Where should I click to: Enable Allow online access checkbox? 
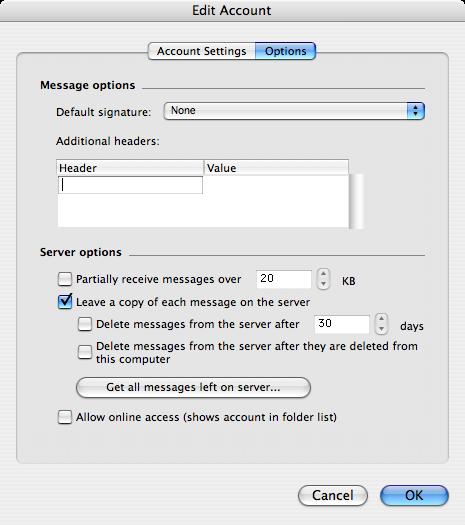(65, 417)
